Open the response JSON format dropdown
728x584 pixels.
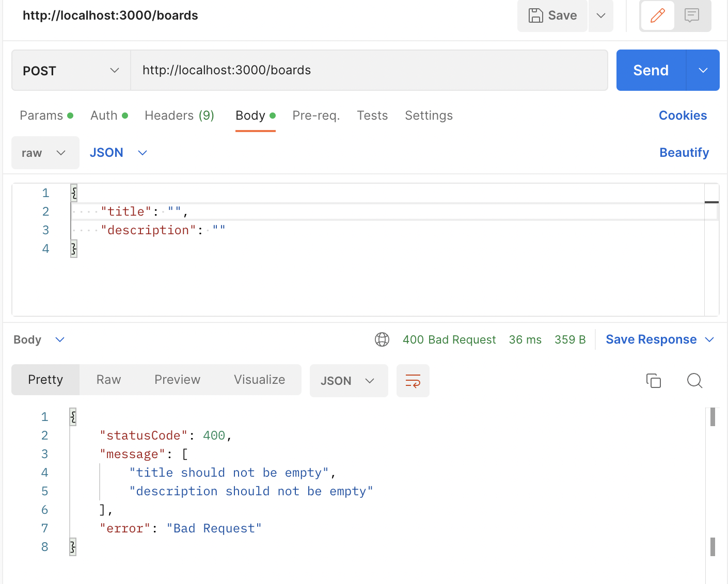click(x=349, y=381)
